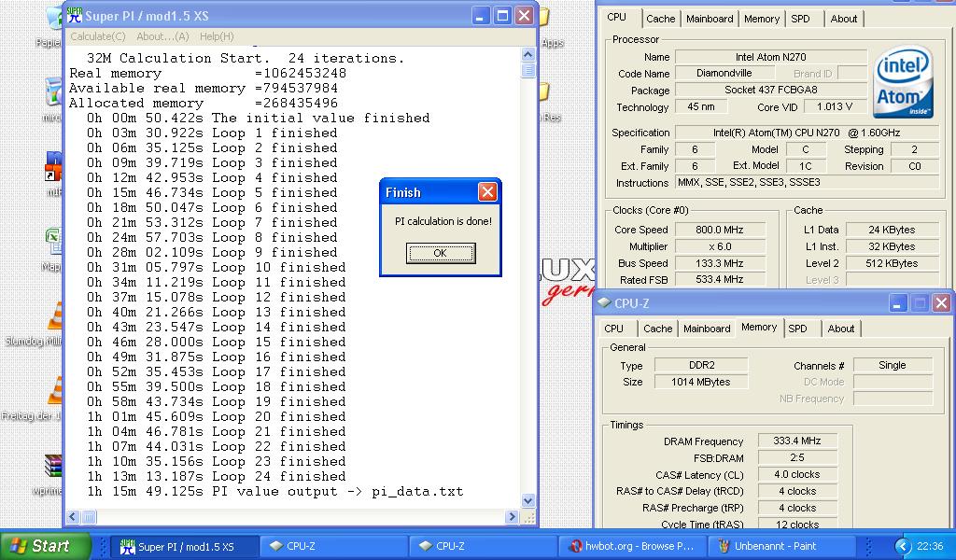Click the 1014 MBytes memory size value

coord(701,382)
